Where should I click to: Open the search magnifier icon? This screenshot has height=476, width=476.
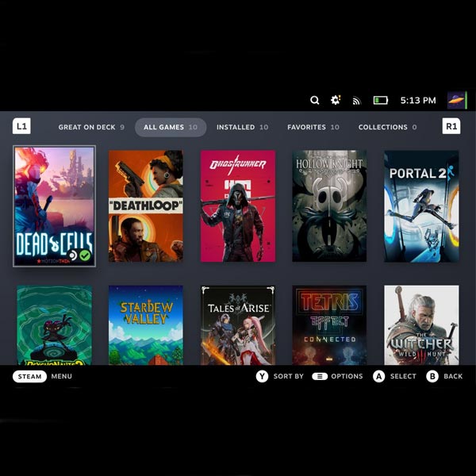tap(315, 100)
